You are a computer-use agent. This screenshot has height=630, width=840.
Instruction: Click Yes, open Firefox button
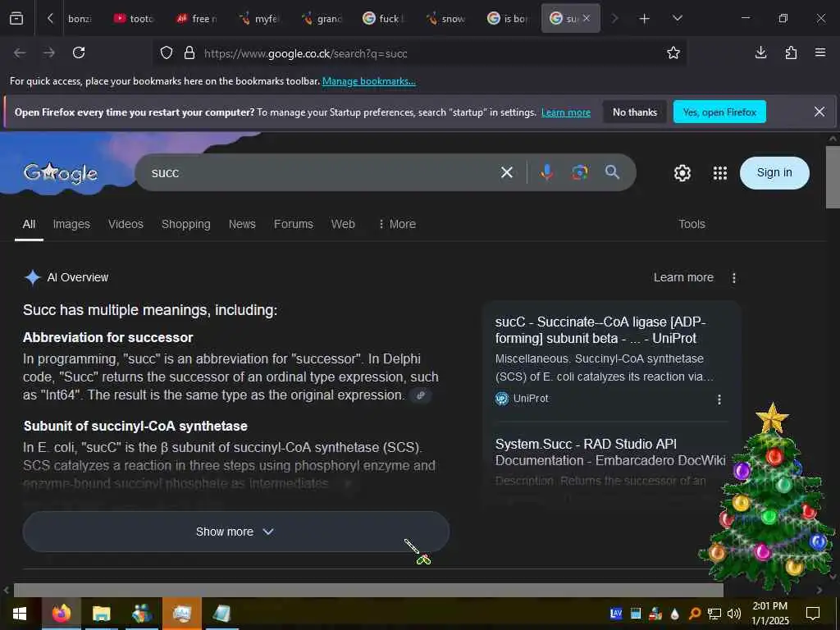pos(719,112)
